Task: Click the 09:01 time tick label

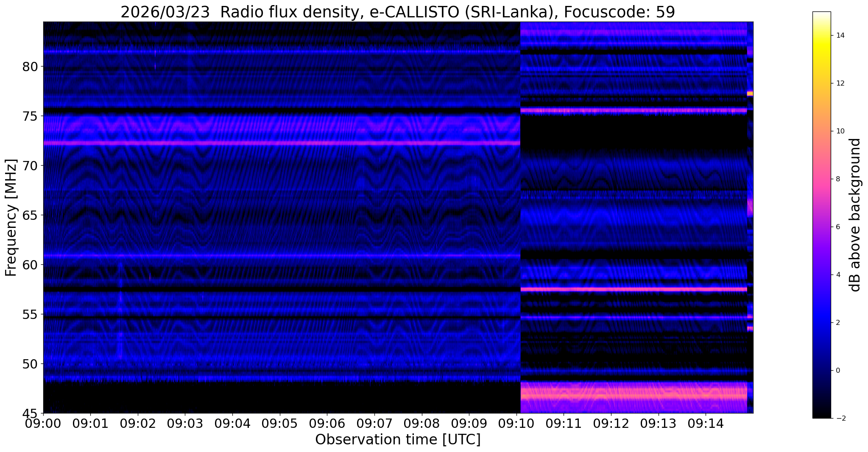Action: [x=90, y=423]
